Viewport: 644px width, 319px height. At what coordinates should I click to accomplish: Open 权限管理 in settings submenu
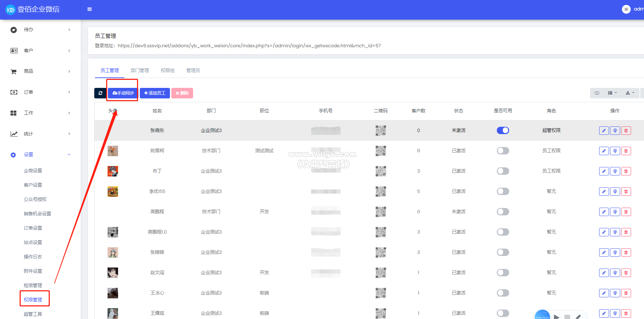(33, 300)
